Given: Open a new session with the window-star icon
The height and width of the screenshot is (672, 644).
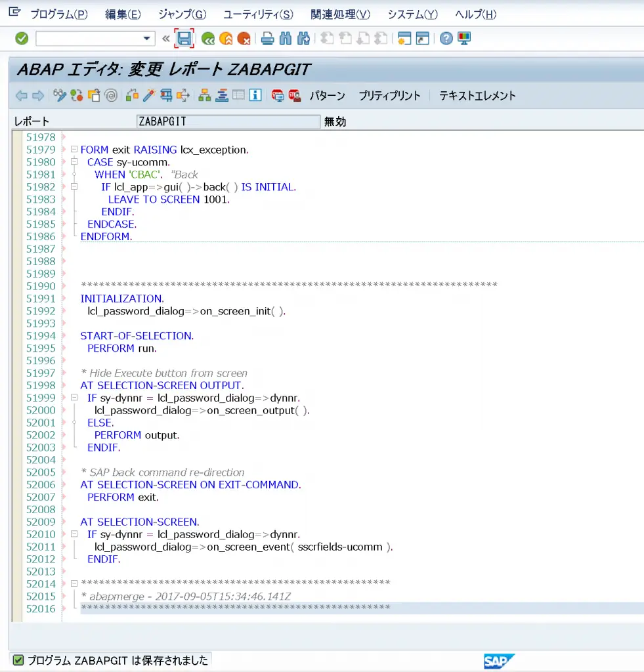Looking at the screenshot, I should [x=404, y=39].
